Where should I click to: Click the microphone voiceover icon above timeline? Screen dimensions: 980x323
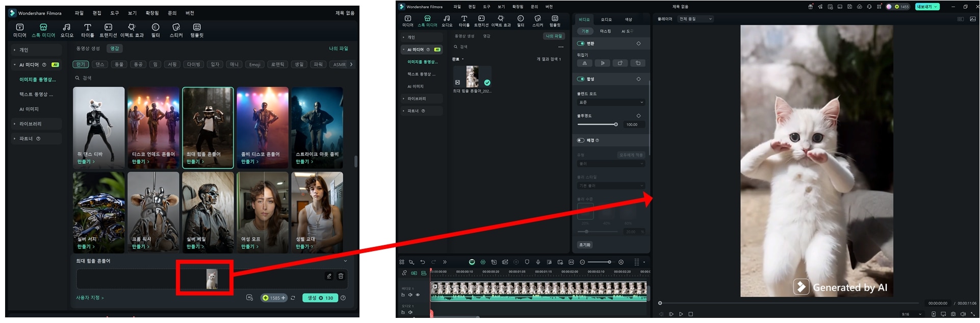click(x=537, y=262)
